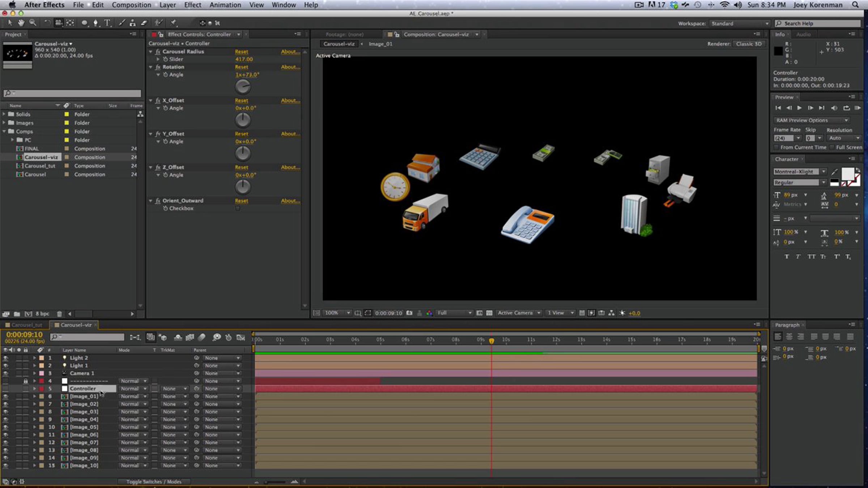Click the fill color swatch in Character panel

coord(847,174)
